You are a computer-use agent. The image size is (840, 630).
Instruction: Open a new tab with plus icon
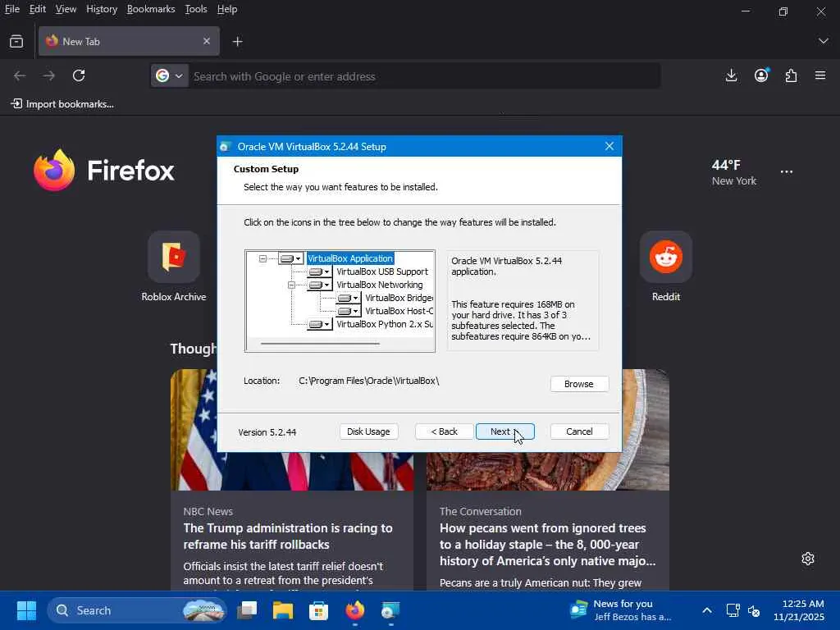pyautogui.click(x=237, y=41)
